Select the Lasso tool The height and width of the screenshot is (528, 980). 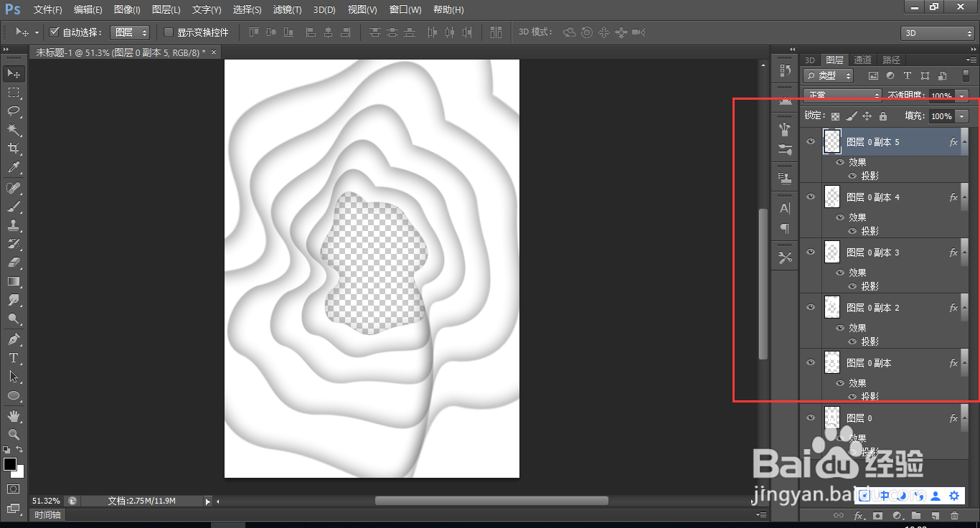pos(14,111)
